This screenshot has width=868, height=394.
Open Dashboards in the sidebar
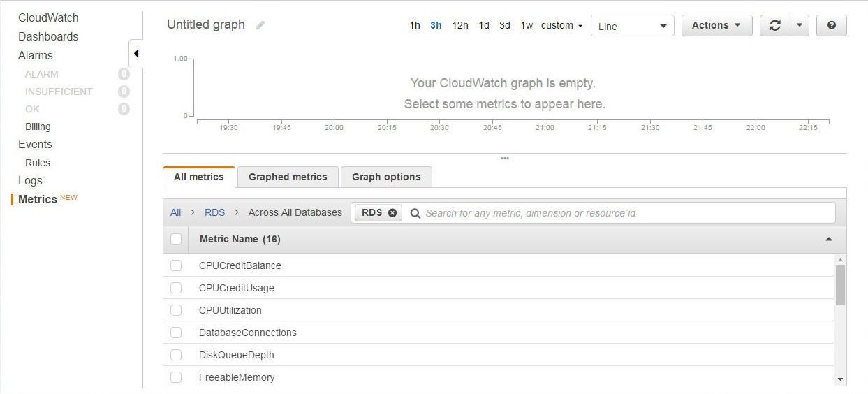point(48,36)
